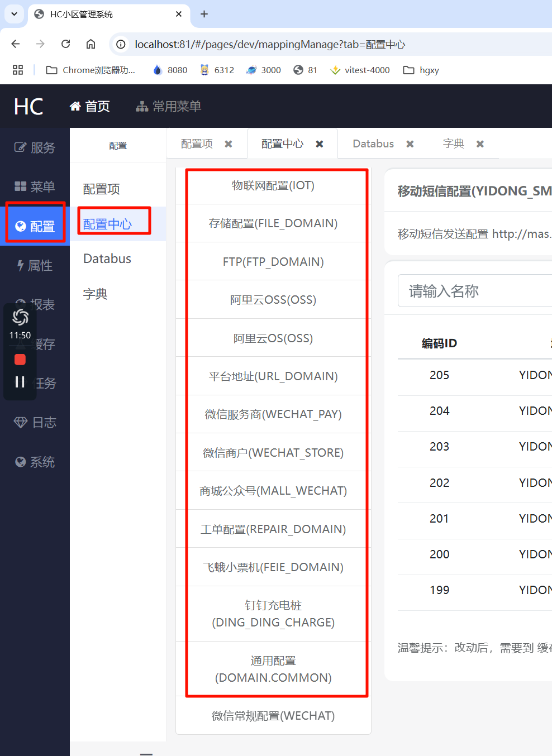Select 微信商户(WECHAT_STORE) config
This screenshot has height=756, width=552.
coord(273,452)
